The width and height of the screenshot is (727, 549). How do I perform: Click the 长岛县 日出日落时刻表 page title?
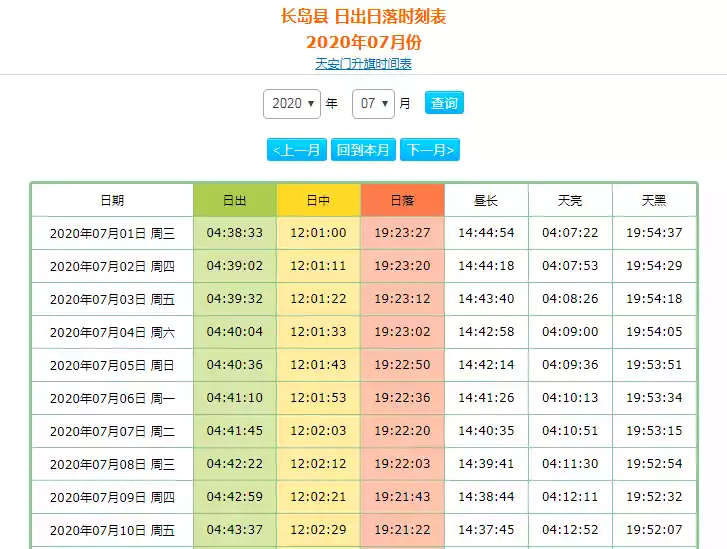363,17
